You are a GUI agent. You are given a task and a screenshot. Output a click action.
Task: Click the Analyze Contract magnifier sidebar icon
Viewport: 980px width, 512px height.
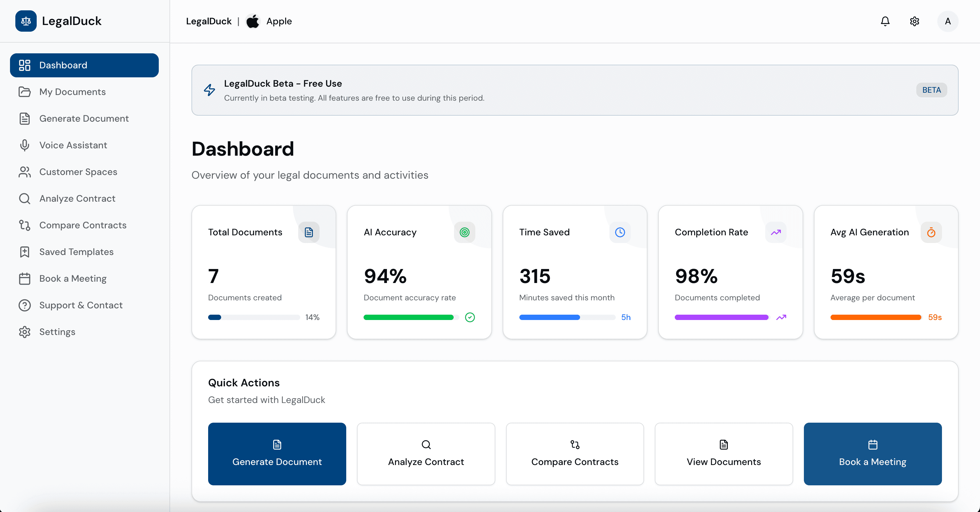pos(25,198)
